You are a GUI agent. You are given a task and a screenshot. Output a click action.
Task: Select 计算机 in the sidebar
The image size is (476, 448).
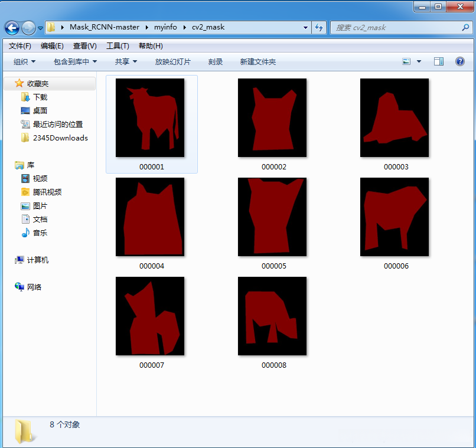(x=38, y=260)
